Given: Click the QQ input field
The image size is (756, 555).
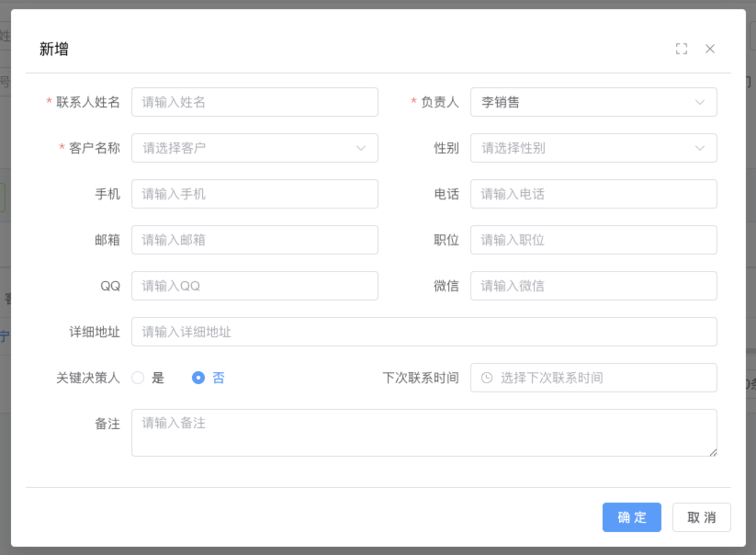Looking at the screenshot, I should pyautogui.click(x=254, y=286).
